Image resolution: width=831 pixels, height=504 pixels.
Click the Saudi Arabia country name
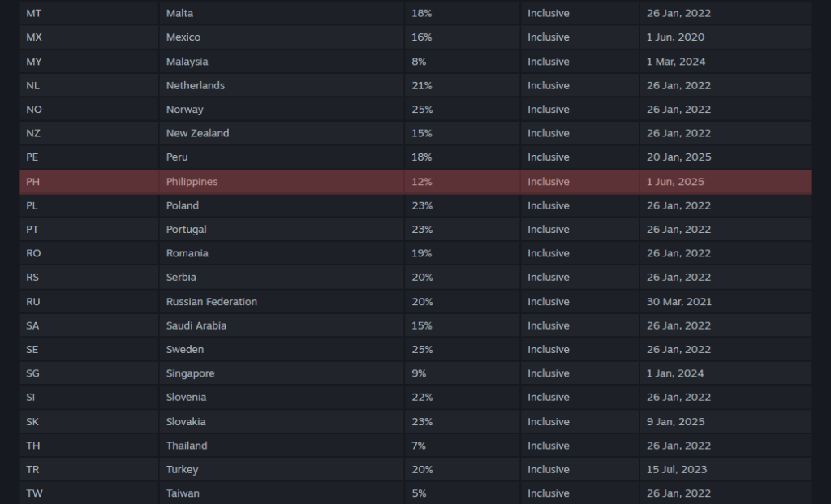point(196,325)
